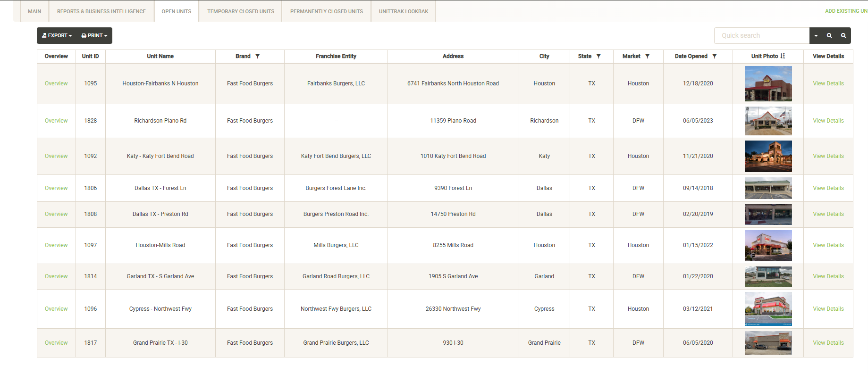
Task: Focus the Quick search field
Action: [762, 36]
